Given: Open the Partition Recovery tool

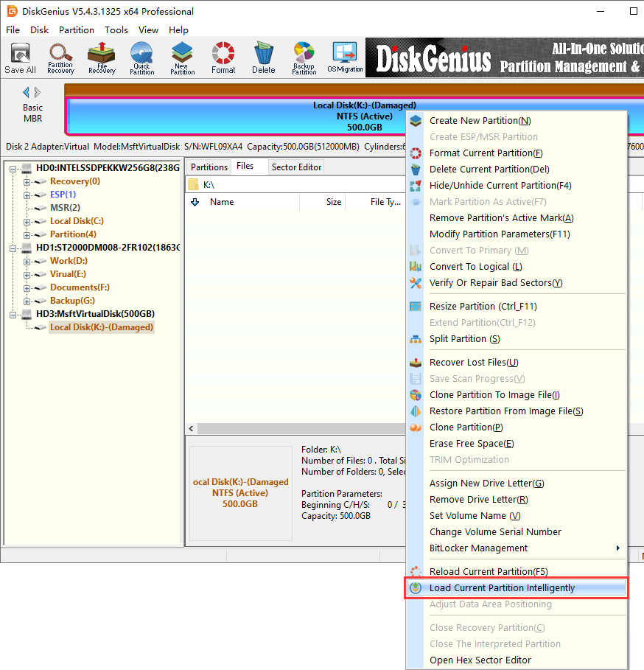Looking at the screenshot, I should point(60,57).
